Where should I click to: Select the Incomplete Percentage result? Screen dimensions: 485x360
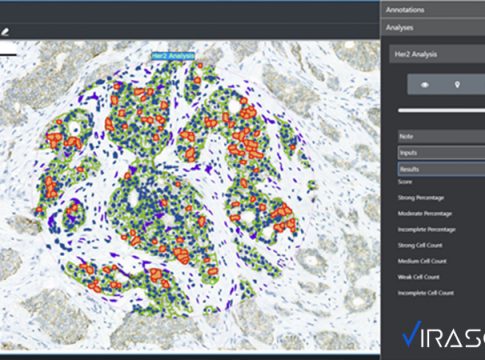[427, 230]
